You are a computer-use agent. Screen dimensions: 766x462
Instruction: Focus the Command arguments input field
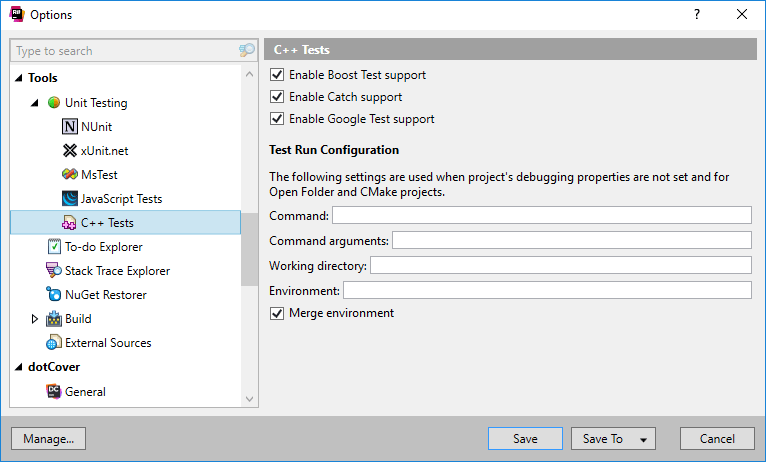(572, 240)
